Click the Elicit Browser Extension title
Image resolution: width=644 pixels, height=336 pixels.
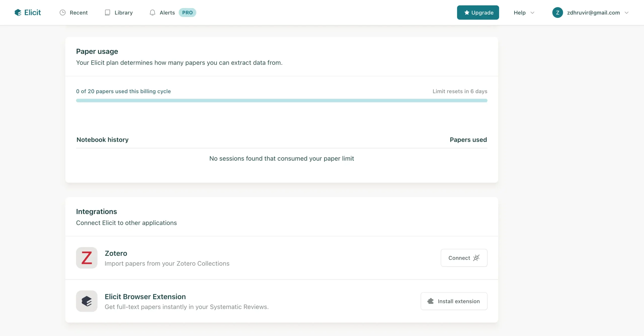pyautogui.click(x=145, y=297)
